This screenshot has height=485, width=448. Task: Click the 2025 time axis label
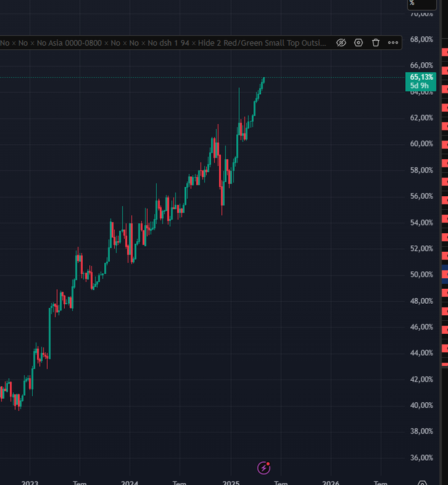[x=231, y=483]
